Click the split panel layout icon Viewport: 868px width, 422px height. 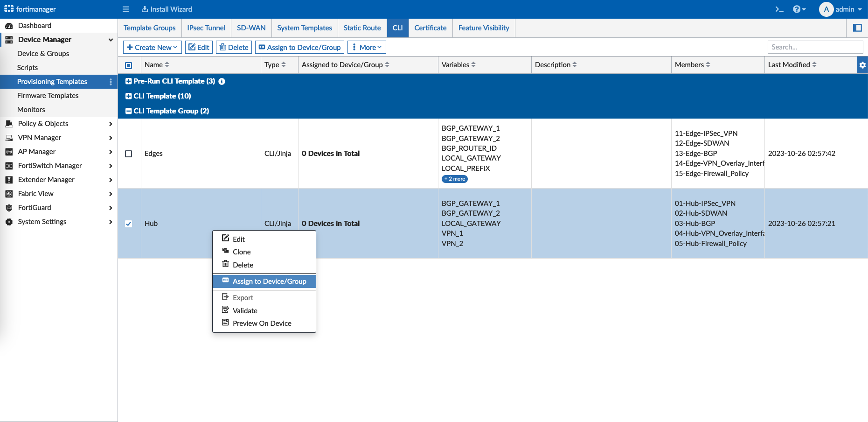point(857,28)
